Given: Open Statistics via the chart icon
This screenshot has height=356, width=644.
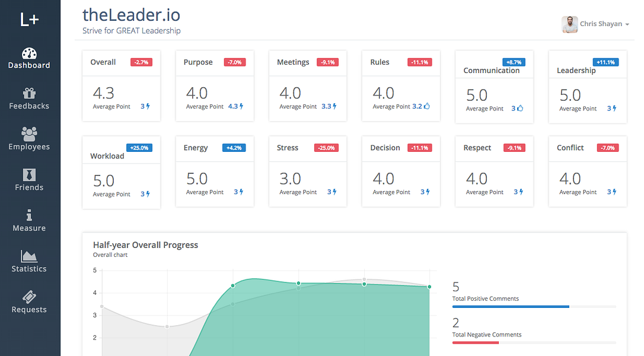Looking at the screenshot, I should click(x=29, y=256).
